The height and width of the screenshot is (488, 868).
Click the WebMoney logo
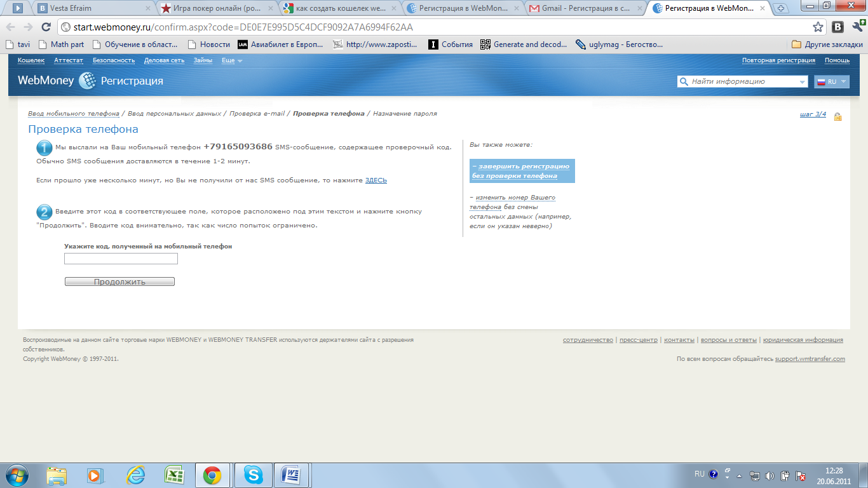tap(57, 81)
